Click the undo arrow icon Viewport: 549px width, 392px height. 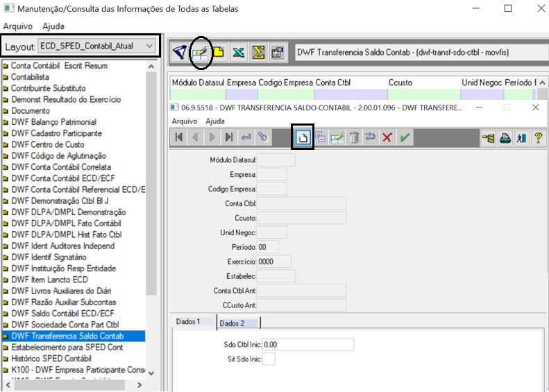point(371,137)
